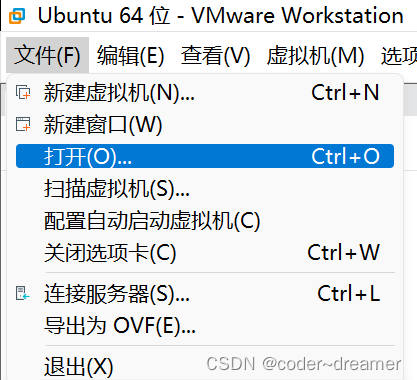Image resolution: width=417 pixels, height=380 pixels.
Task: Click the Ctrl+W shortcut label
Action: point(343,252)
